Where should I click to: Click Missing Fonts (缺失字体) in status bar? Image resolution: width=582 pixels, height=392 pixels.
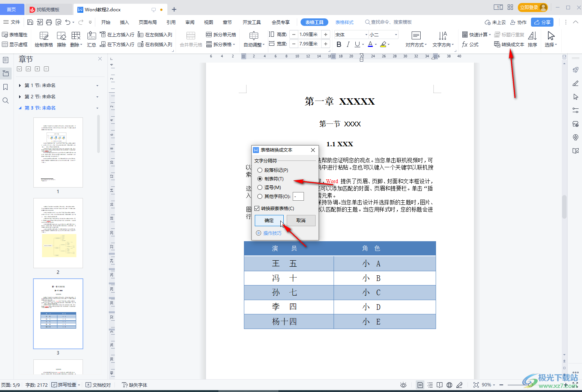(x=135, y=385)
